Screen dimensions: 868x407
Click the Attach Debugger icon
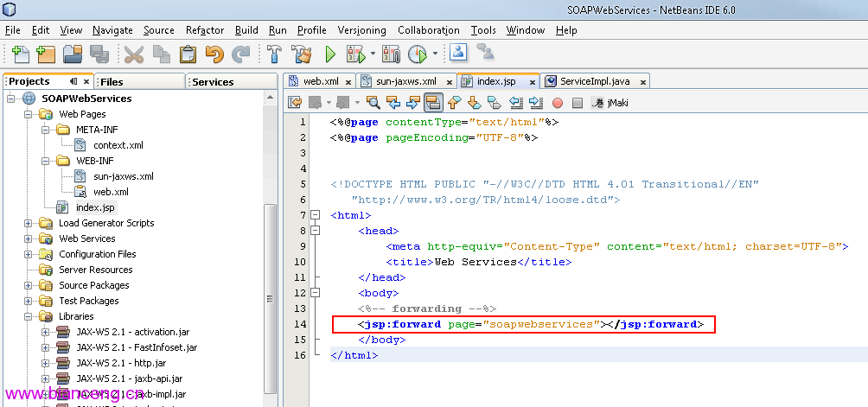pyautogui.click(x=391, y=54)
